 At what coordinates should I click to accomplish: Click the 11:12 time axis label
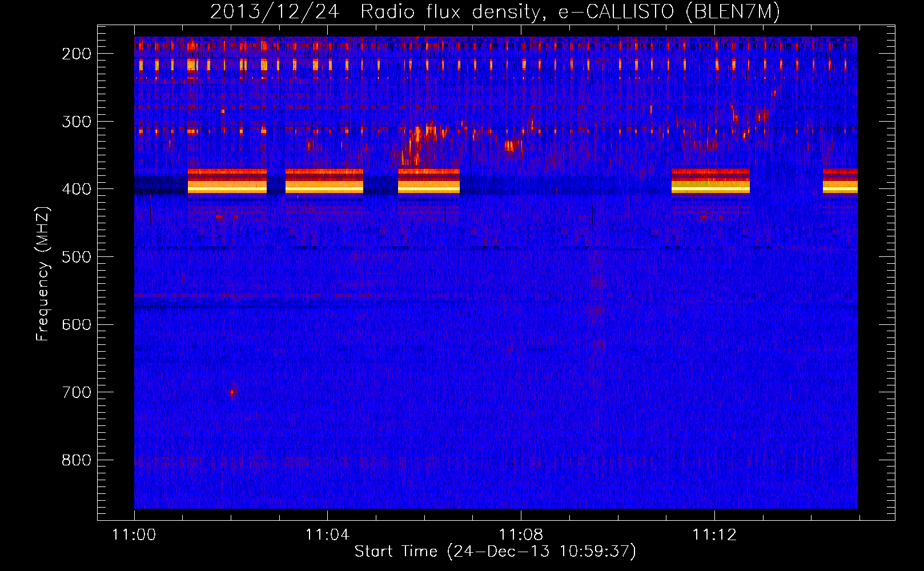[x=714, y=535]
